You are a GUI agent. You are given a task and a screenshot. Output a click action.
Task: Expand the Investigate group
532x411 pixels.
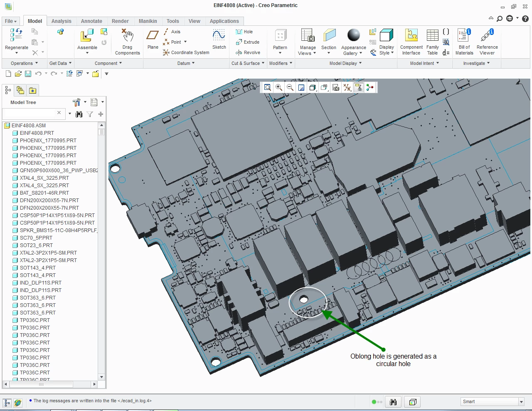[476, 63]
